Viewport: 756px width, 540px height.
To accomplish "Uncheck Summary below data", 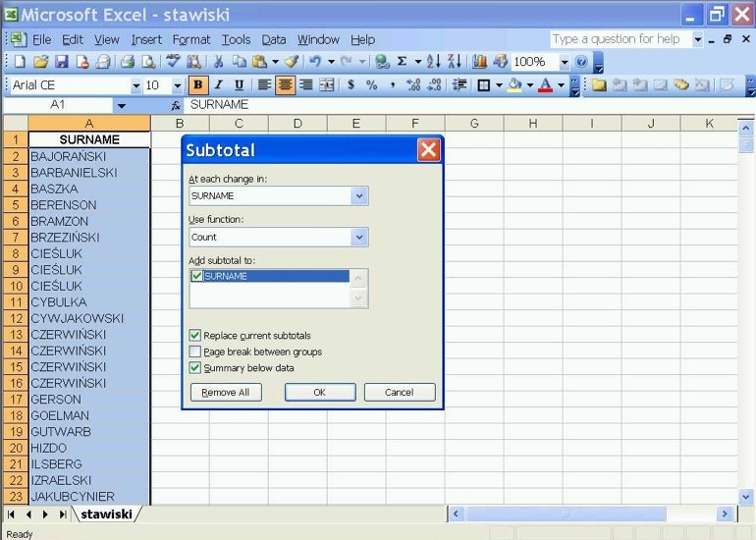I will point(194,368).
